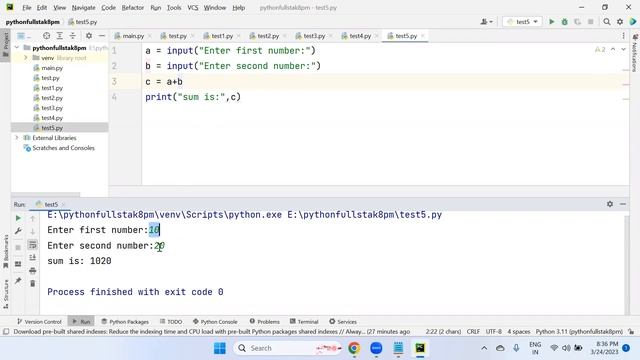Collapse all icon in Project panel

point(73,36)
